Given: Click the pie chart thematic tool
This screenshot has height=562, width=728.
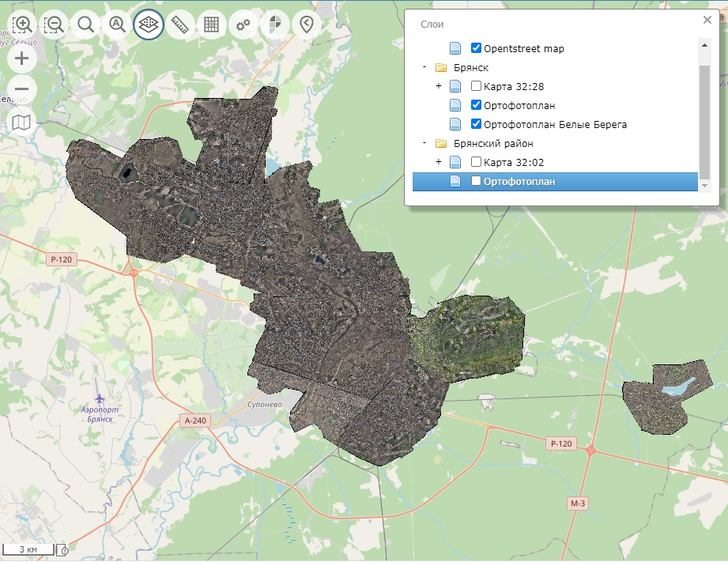Looking at the screenshot, I should click(x=274, y=25).
